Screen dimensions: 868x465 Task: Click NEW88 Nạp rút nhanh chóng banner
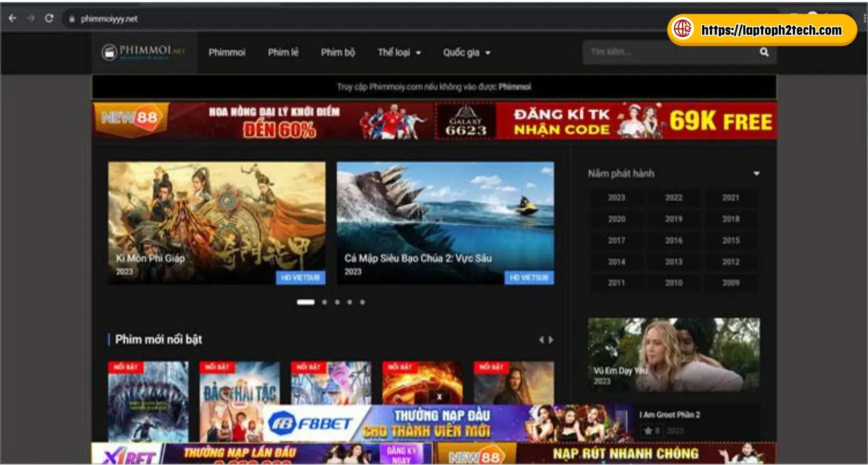[x=606, y=453]
